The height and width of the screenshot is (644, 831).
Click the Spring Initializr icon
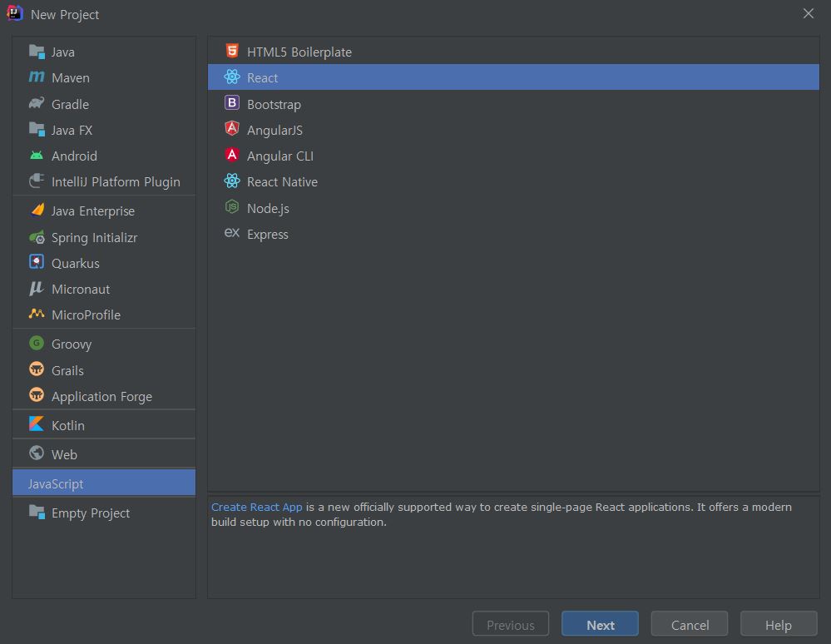(x=37, y=237)
